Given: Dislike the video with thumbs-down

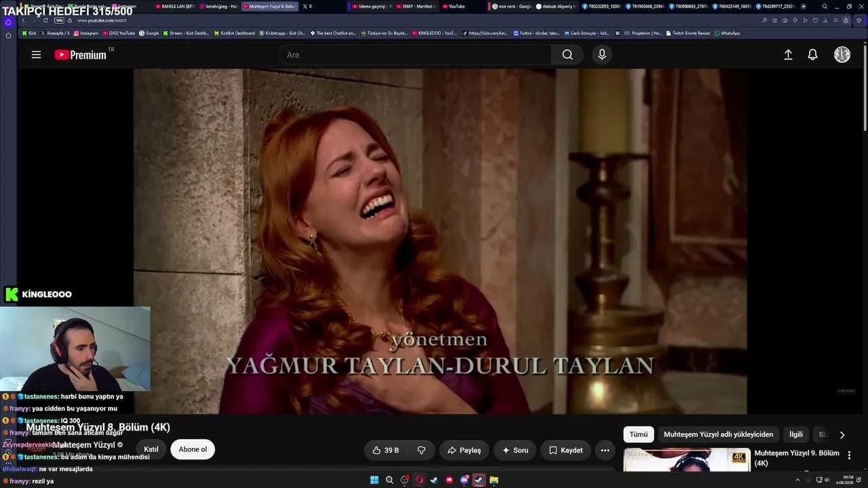Looking at the screenshot, I should 421,450.
